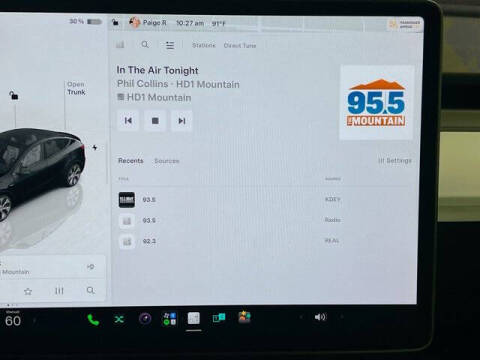Open the dashcam camera app

(145, 319)
